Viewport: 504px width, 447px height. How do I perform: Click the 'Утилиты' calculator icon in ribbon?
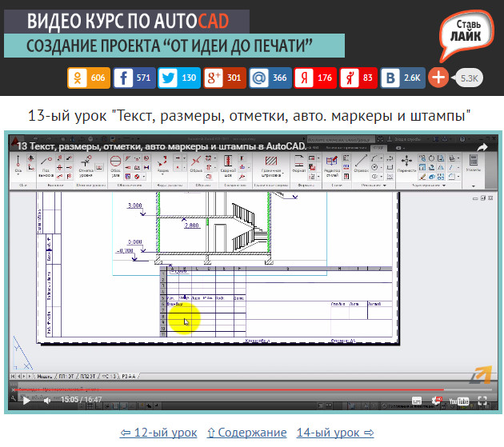pos(474,163)
